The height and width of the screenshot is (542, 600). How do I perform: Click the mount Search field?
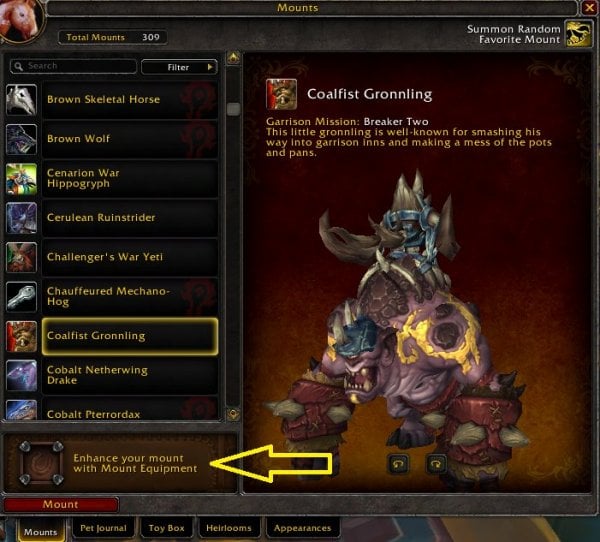point(73,66)
